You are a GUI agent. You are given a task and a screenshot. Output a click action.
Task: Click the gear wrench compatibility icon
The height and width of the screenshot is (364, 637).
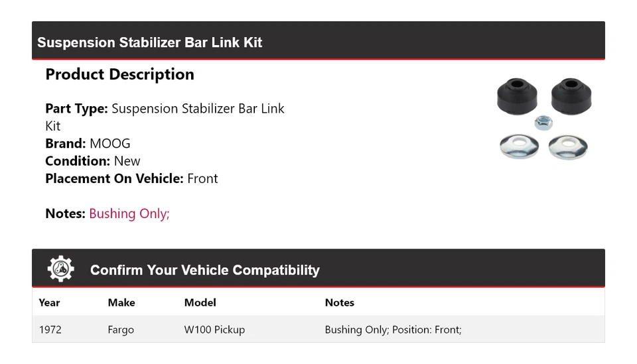click(60, 269)
